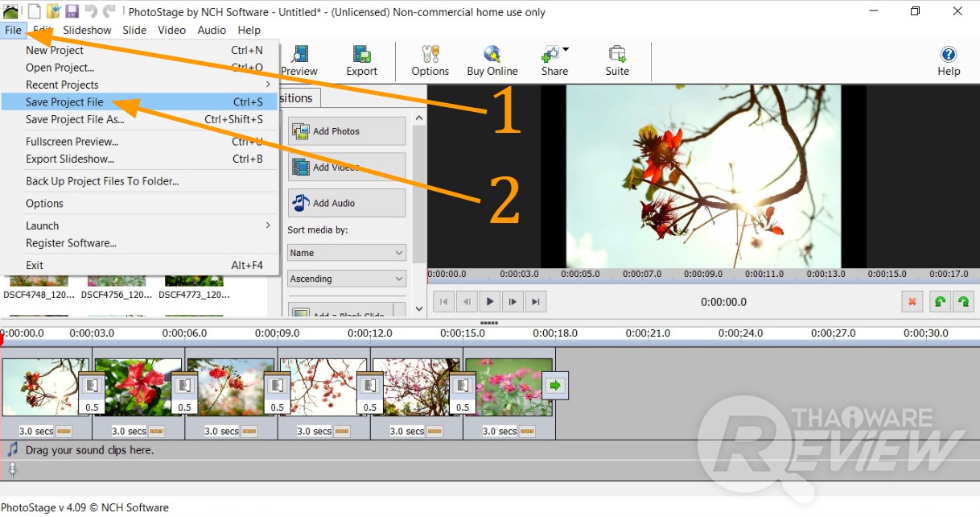This screenshot has height=517, width=980.
Task: Click the rotate right green arrow icon
Action: pyautogui.click(x=963, y=302)
